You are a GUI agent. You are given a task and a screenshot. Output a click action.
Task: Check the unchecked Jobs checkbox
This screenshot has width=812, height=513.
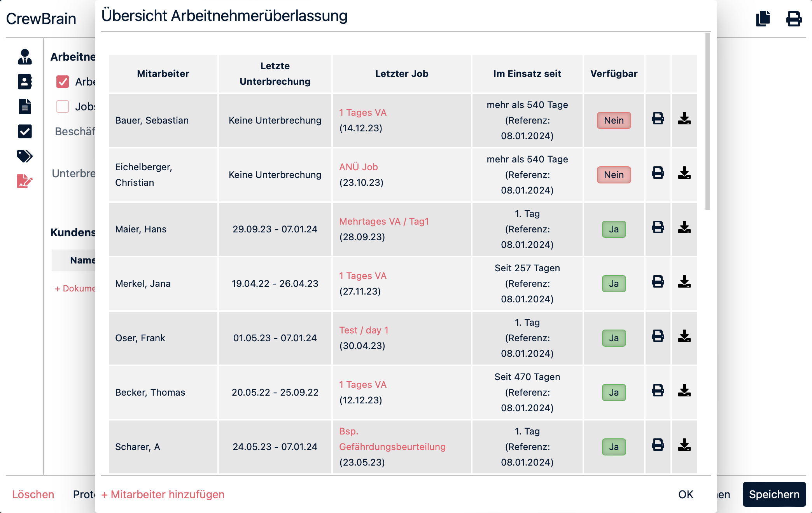(63, 106)
